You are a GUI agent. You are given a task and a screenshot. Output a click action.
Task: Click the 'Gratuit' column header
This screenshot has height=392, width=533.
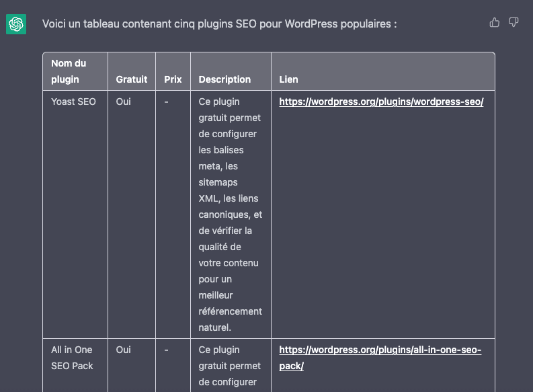[131, 79]
